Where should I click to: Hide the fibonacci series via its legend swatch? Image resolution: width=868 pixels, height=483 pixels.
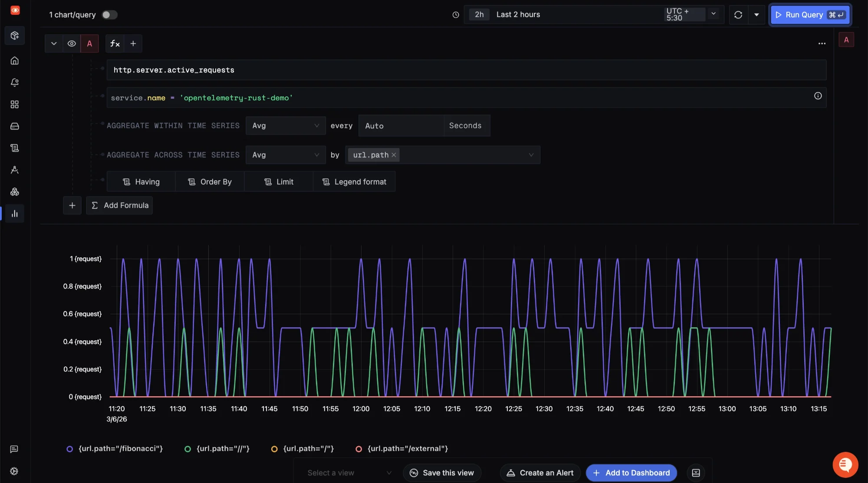(x=70, y=449)
